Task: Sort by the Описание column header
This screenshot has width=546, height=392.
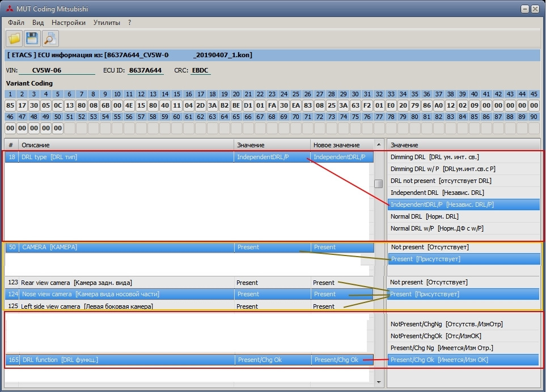Action: click(126, 145)
